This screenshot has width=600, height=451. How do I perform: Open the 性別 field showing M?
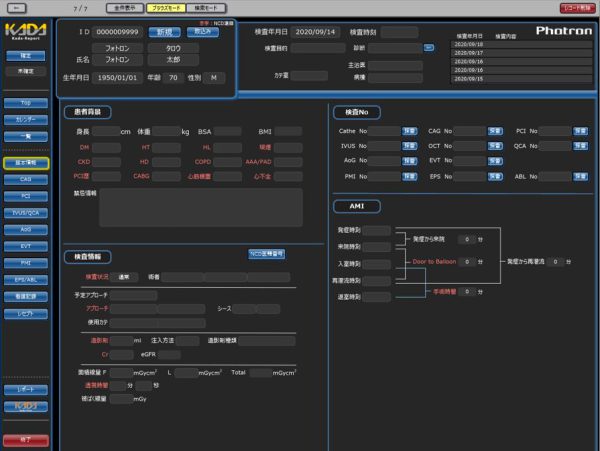214,77
